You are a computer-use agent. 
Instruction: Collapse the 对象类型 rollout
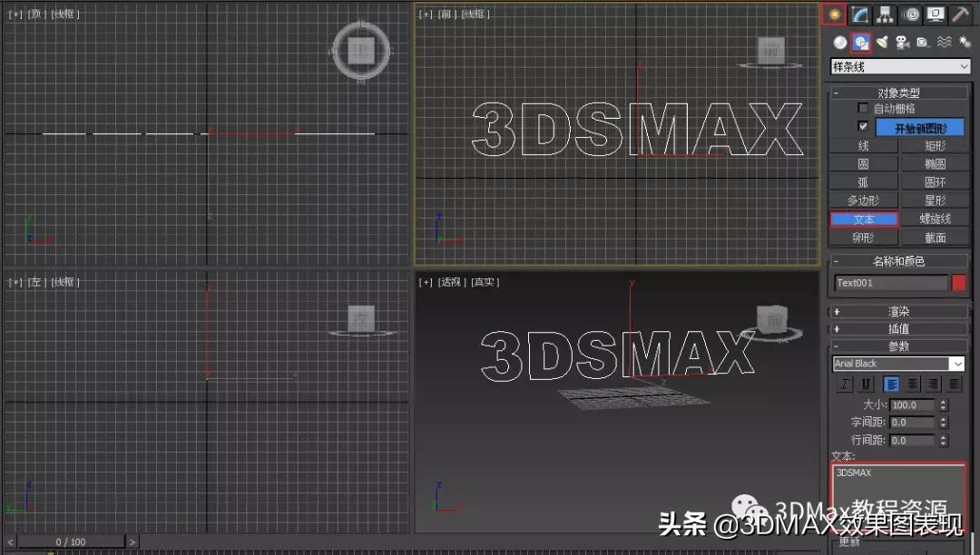point(898,92)
